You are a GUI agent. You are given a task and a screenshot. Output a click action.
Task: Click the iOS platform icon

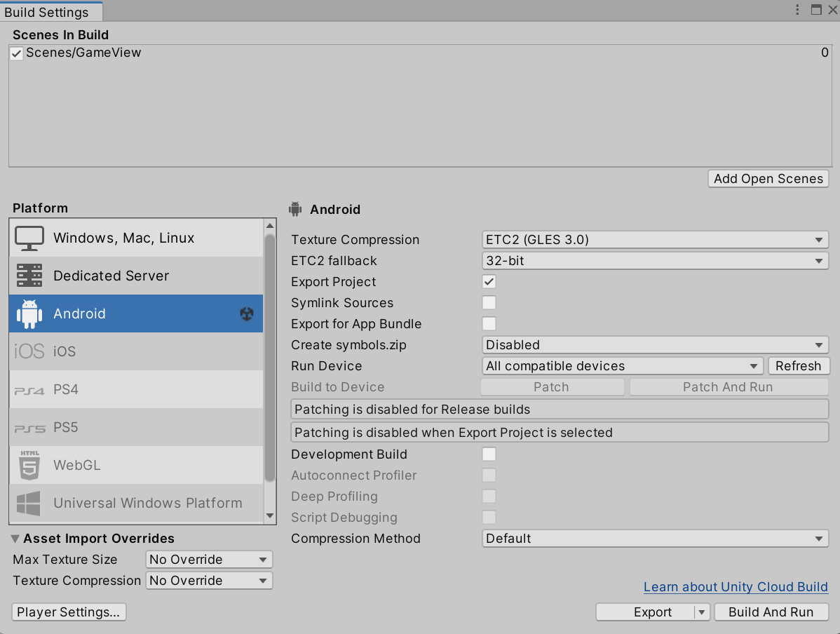click(x=29, y=351)
